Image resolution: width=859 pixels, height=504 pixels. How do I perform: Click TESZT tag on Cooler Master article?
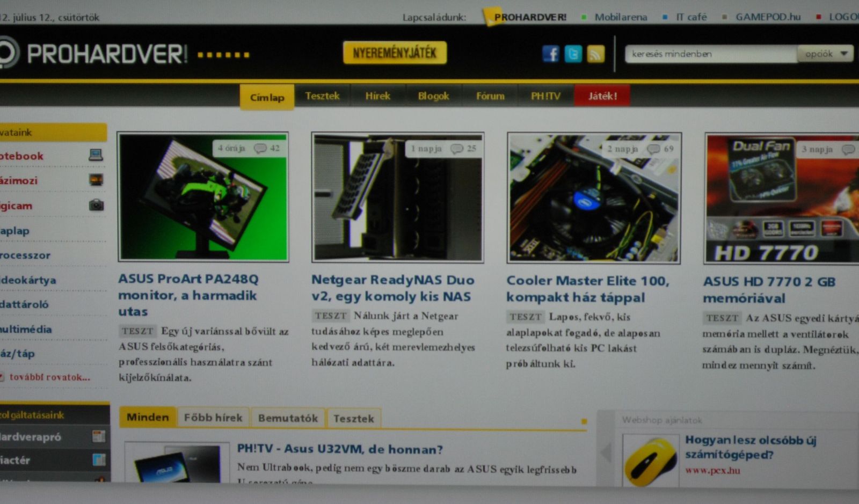tap(525, 317)
